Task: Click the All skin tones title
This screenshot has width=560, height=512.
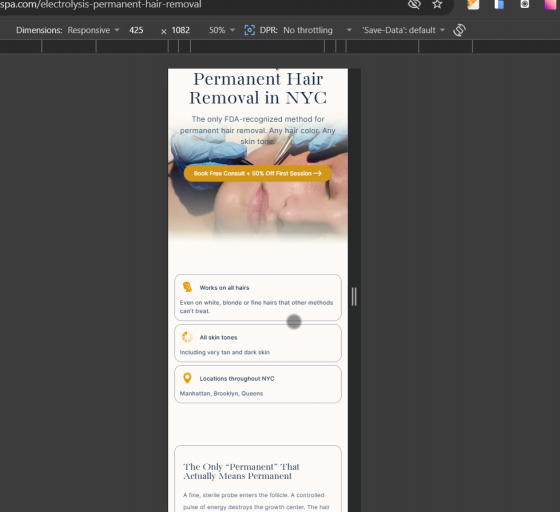Action: point(218,337)
